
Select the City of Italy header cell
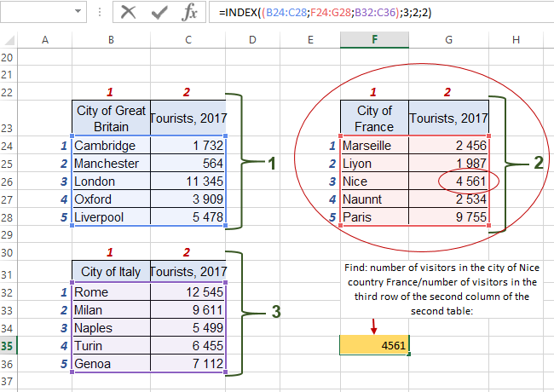pyautogui.click(x=111, y=273)
